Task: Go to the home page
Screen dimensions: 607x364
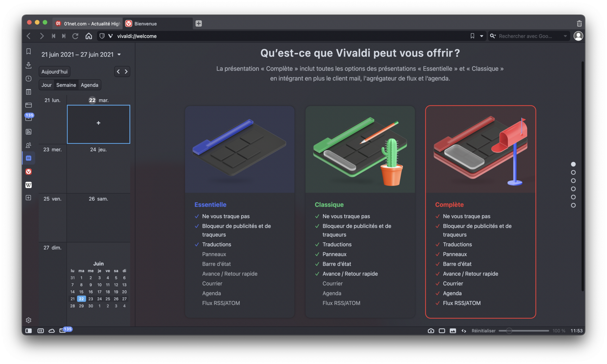Action: pos(89,36)
